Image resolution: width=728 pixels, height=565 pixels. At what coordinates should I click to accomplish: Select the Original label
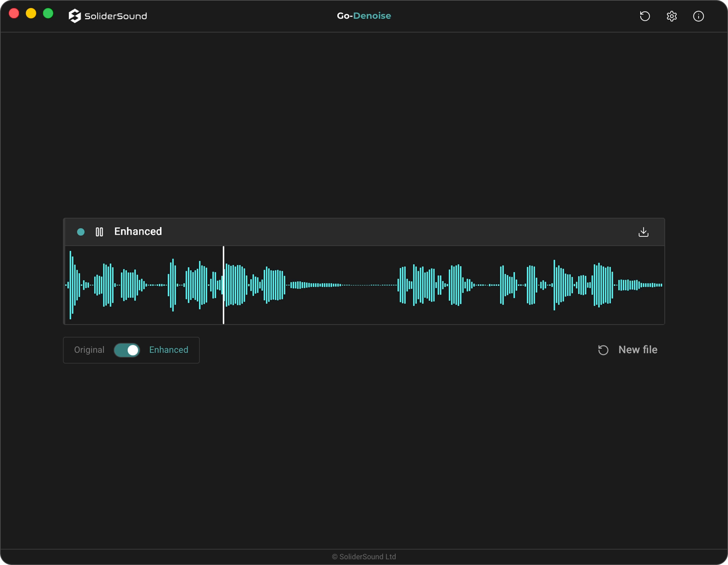point(89,350)
